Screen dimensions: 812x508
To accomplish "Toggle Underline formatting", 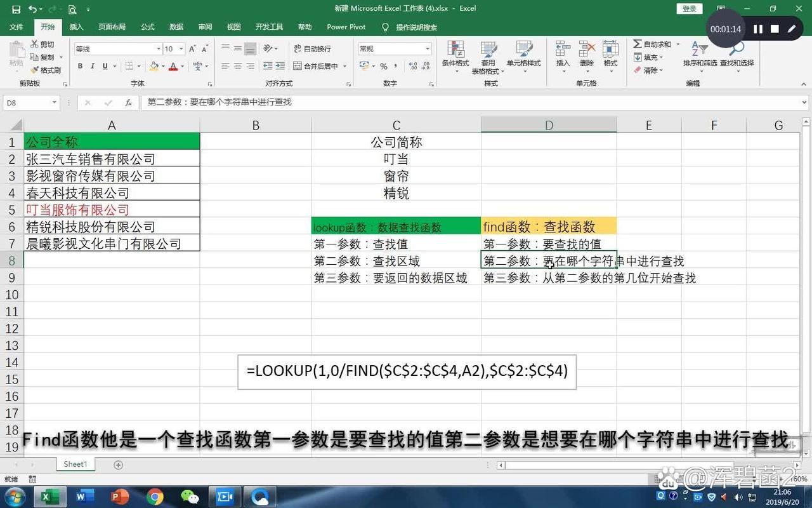I will coord(105,66).
